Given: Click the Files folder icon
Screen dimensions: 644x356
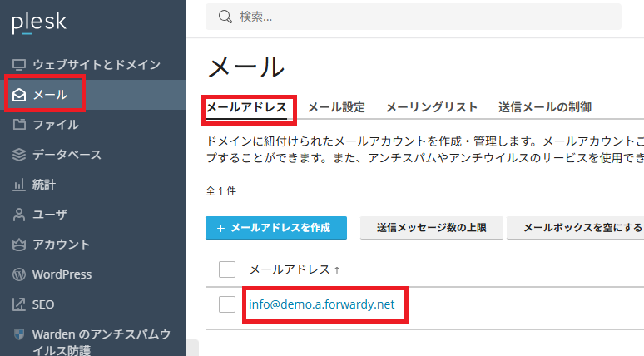Looking at the screenshot, I should click(19, 125).
